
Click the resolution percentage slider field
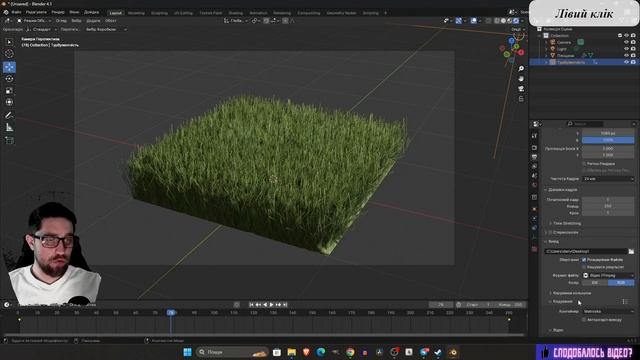pos(608,140)
